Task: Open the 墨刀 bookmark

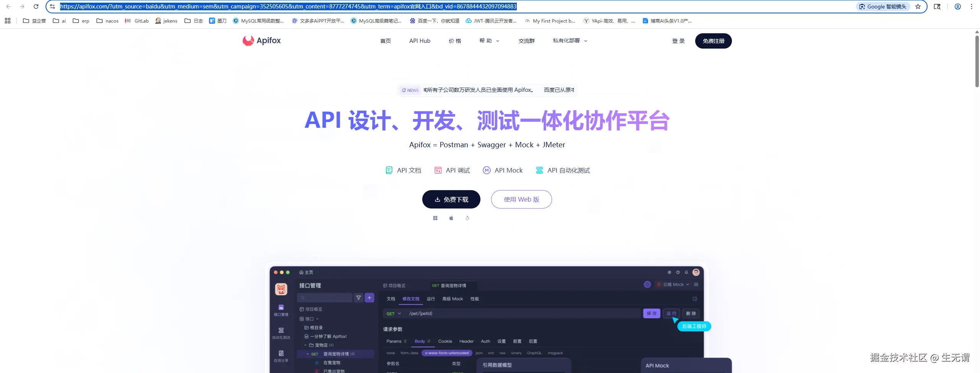Action: tap(218, 21)
